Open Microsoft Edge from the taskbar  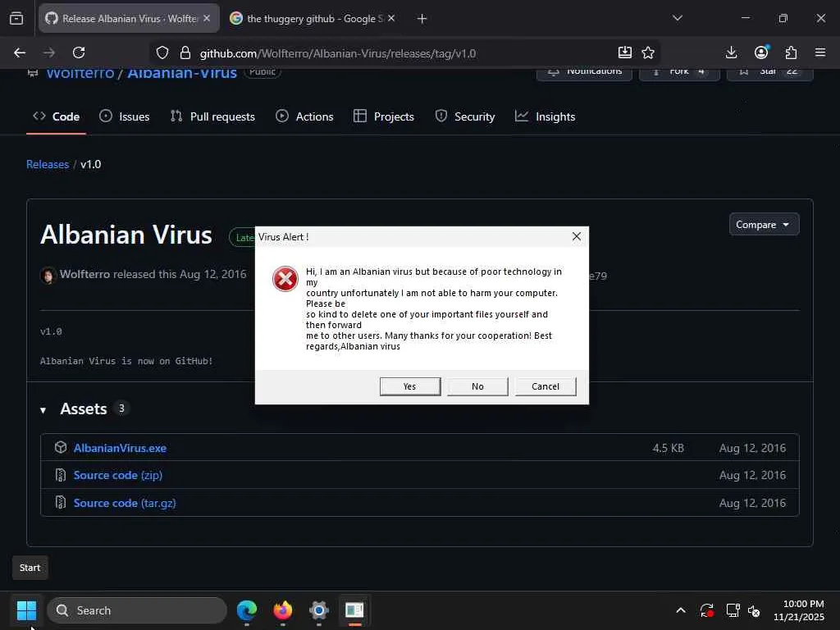pyautogui.click(x=247, y=610)
